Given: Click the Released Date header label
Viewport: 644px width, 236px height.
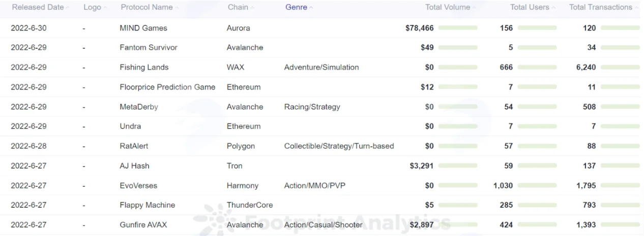Looking at the screenshot, I should pos(38,8).
